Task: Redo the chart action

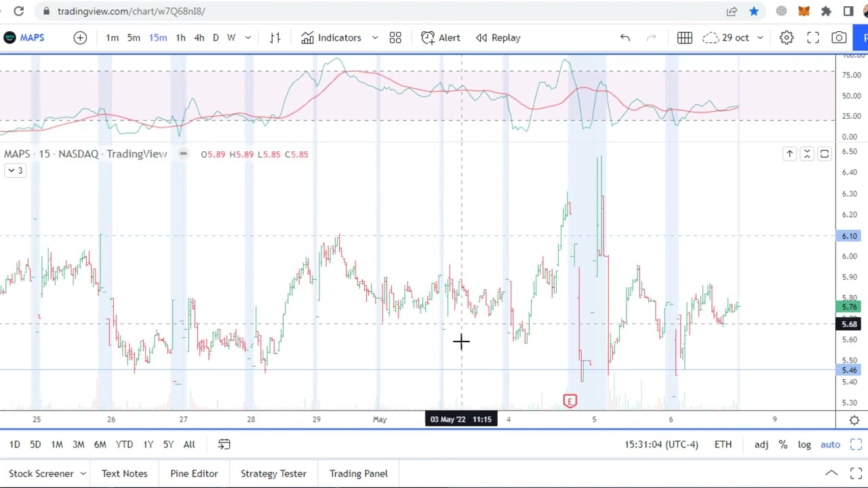Action: click(x=652, y=37)
